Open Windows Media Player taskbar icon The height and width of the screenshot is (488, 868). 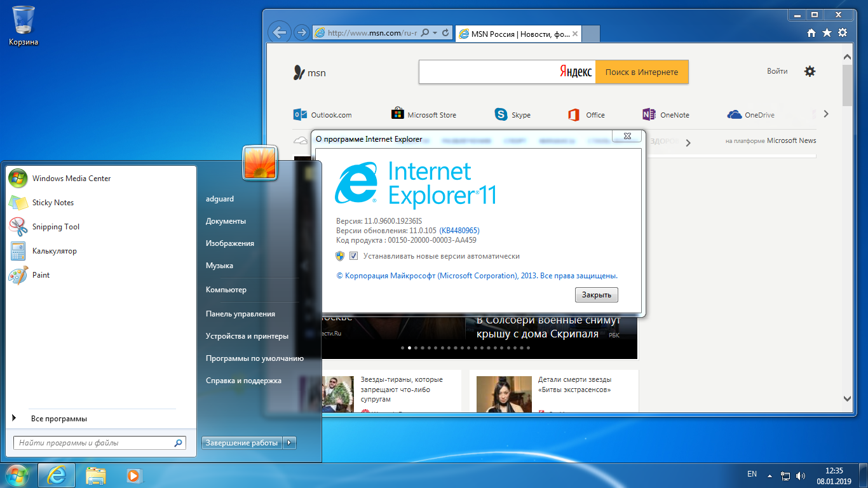(133, 475)
